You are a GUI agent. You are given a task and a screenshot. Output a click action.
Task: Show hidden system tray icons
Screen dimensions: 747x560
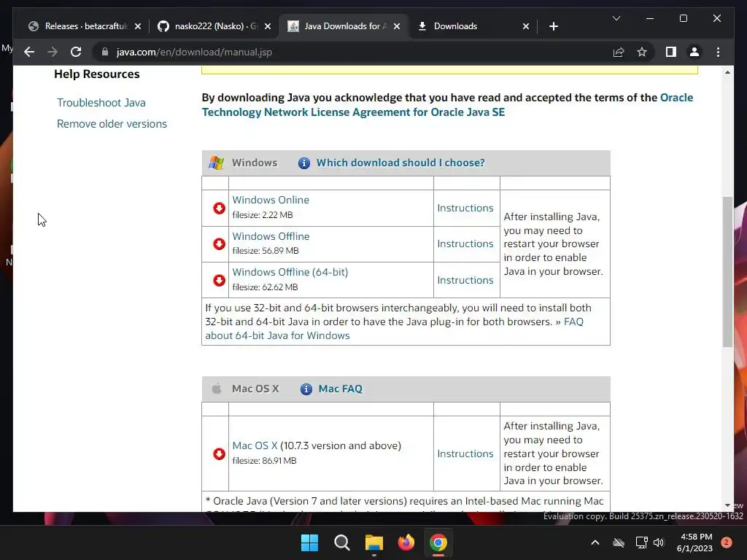[x=595, y=542]
